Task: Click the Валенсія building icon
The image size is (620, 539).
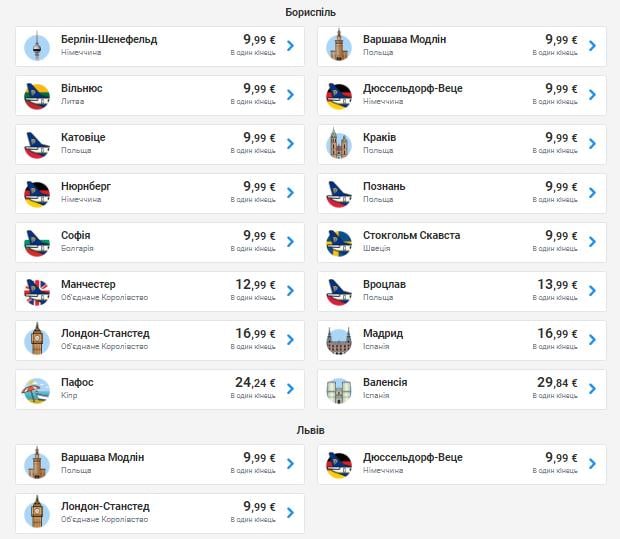Action: coord(339,389)
